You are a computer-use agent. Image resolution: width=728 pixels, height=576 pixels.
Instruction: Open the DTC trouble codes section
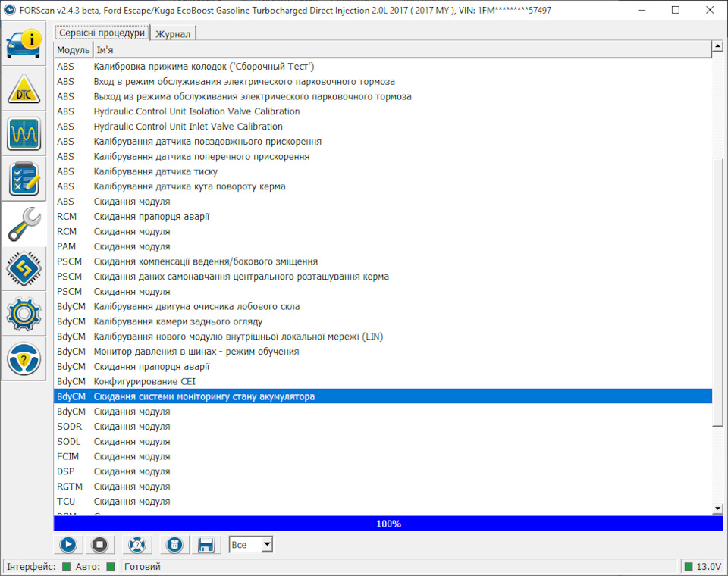tap(24, 89)
